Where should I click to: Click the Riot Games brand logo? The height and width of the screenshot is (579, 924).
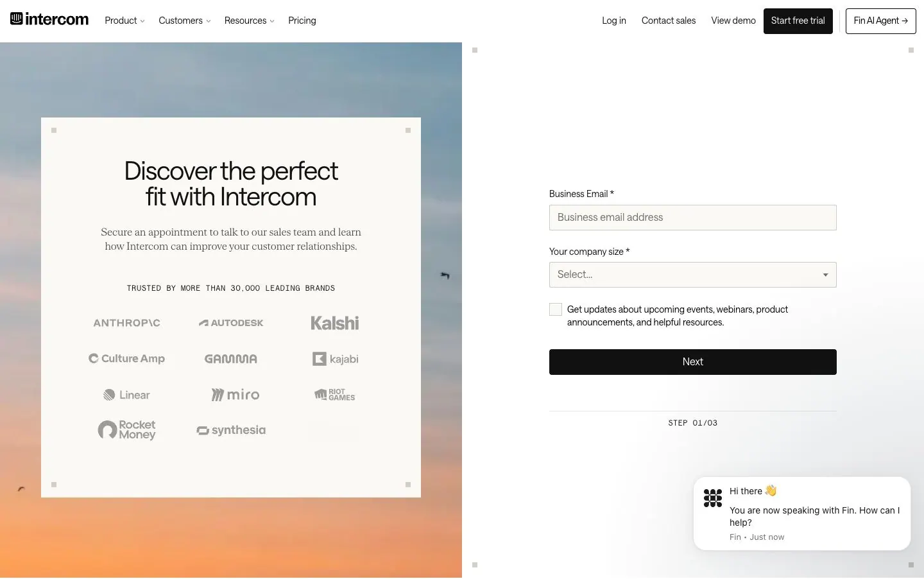pos(335,395)
